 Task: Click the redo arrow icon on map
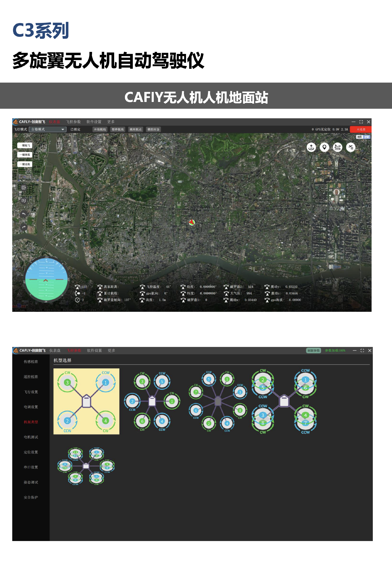pyautogui.click(x=24, y=227)
